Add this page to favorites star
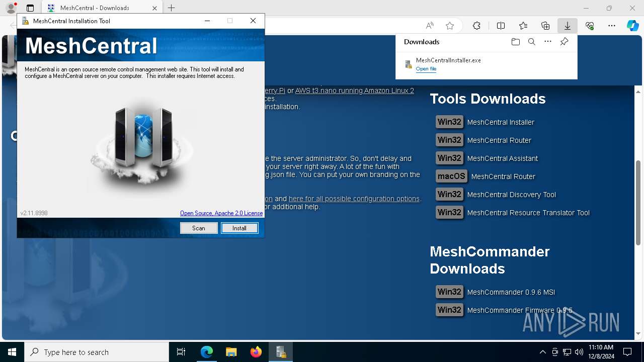 [x=450, y=26]
